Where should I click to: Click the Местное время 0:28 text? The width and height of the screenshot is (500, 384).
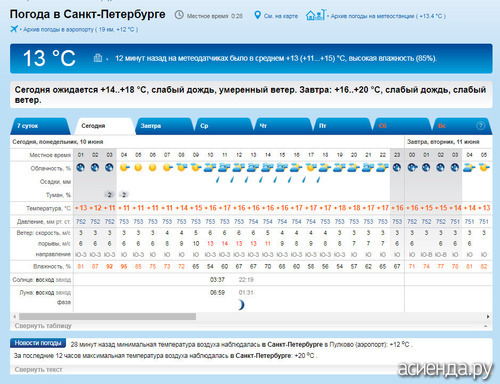tap(215, 16)
